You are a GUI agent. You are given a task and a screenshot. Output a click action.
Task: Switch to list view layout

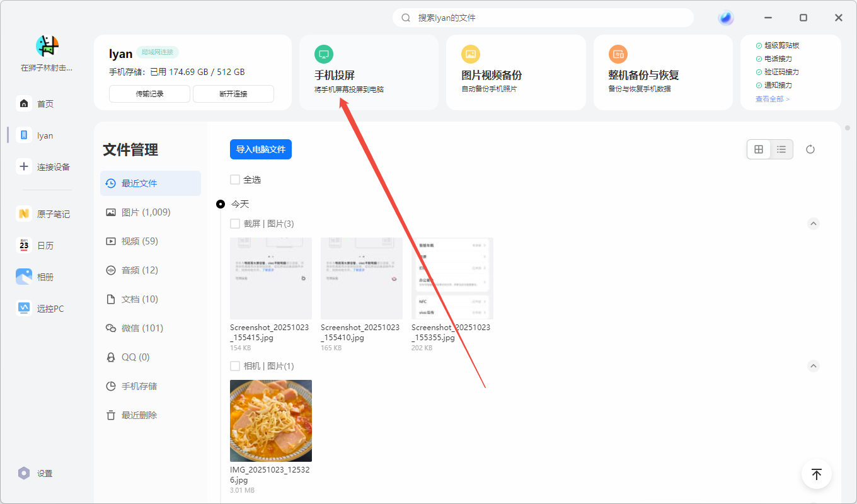point(781,149)
